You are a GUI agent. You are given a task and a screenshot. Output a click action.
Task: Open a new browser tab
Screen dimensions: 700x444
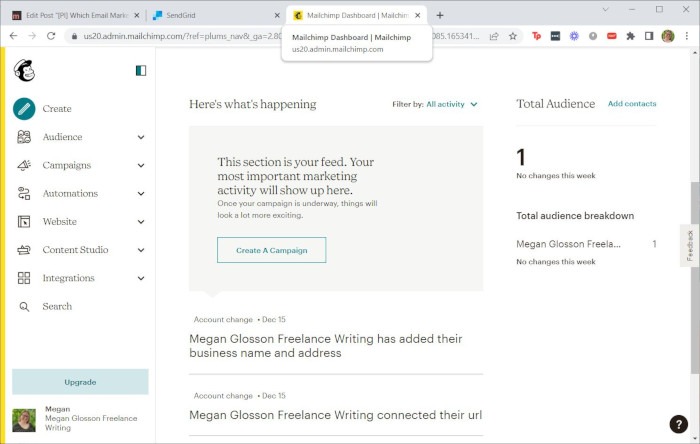tap(440, 15)
